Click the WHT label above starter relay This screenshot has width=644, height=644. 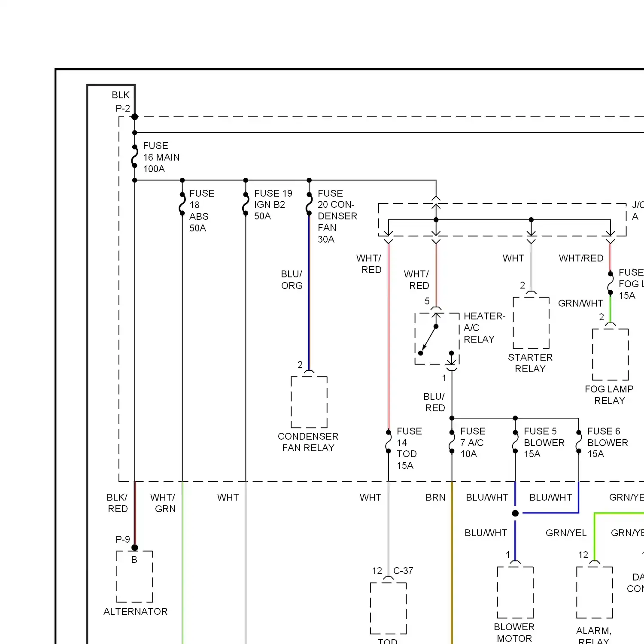513,258
